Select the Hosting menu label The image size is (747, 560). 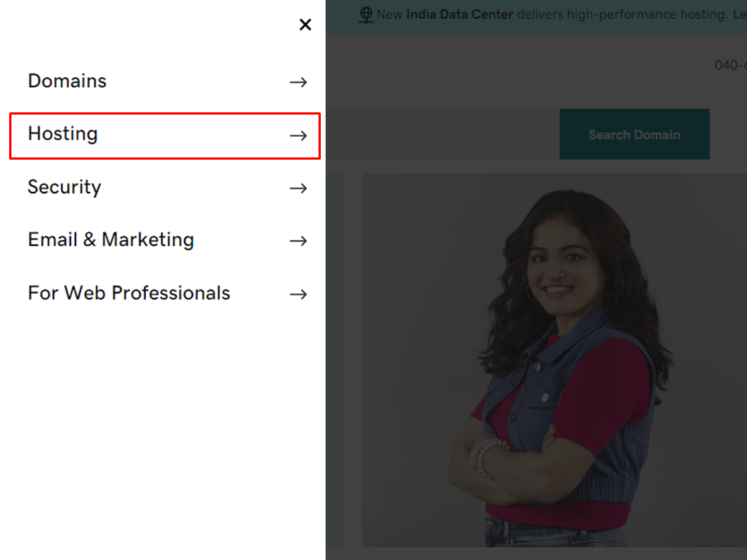point(63,134)
